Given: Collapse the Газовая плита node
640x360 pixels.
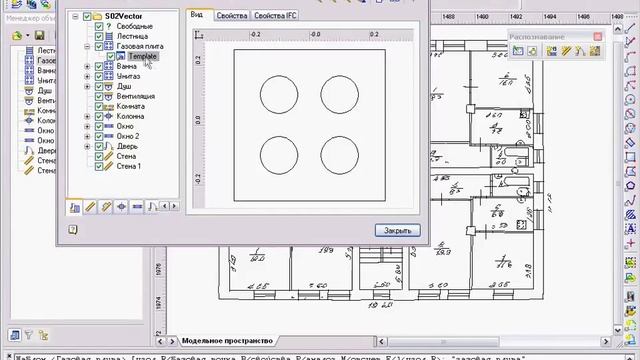Looking at the screenshot, I should click(87, 47).
